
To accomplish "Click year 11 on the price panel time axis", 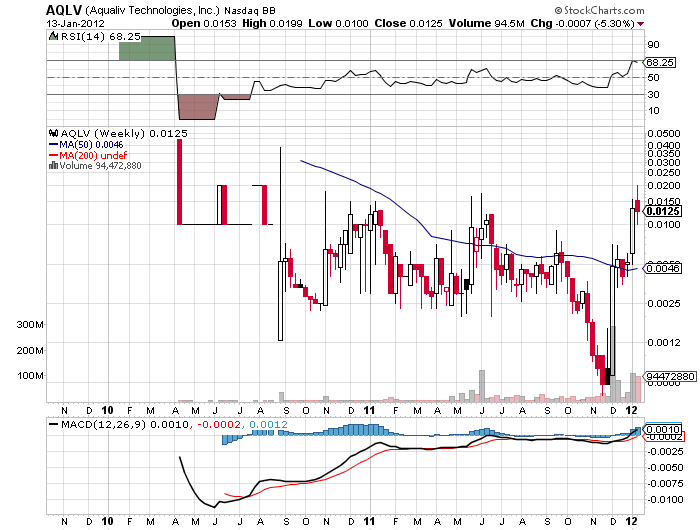I will click(x=370, y=410).
